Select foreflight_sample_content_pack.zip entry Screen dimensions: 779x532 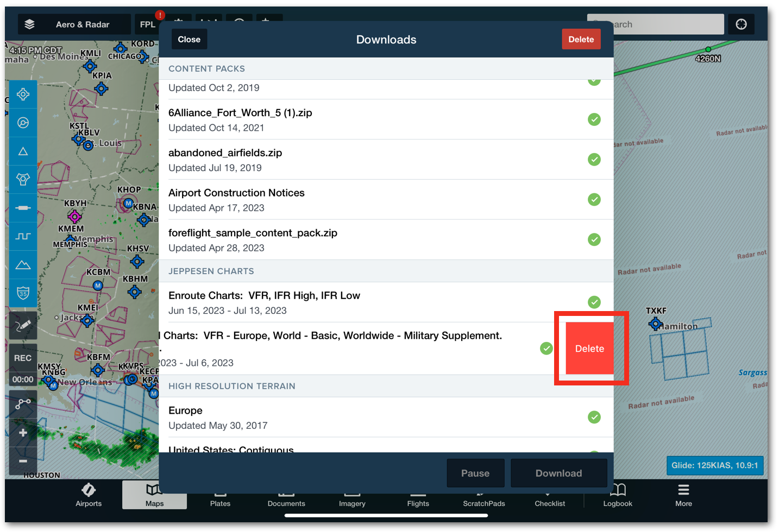click(x=386, y=240)
